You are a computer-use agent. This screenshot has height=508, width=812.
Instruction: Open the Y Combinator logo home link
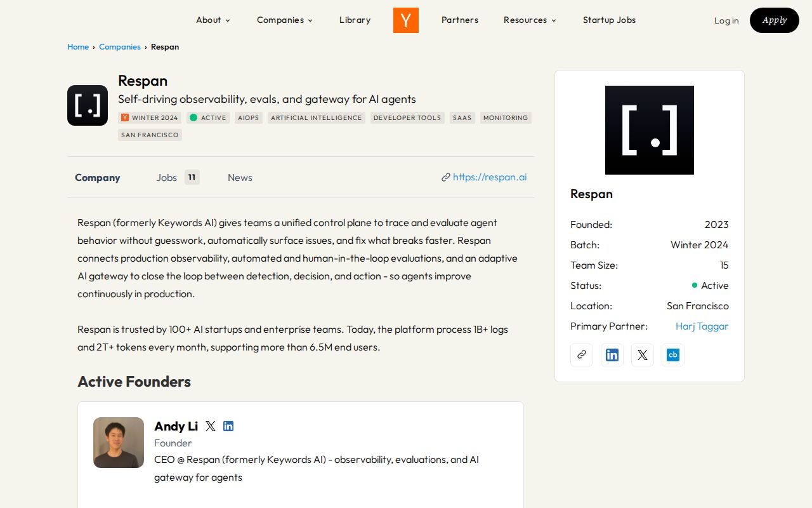point(406,20)
